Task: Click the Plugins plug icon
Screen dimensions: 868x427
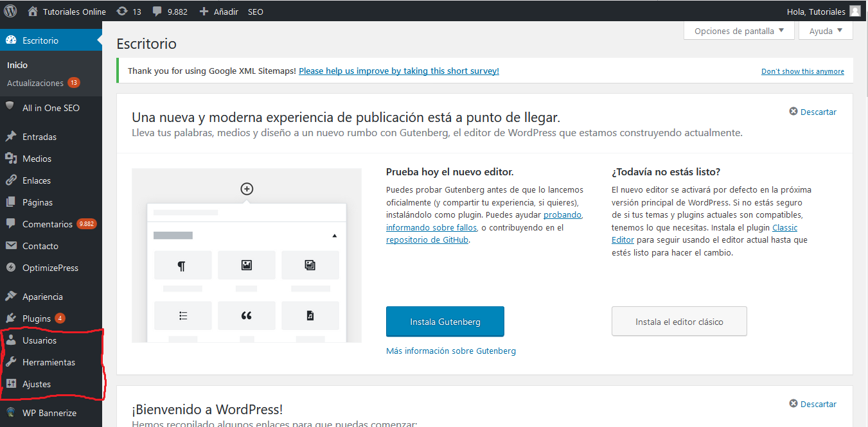Action: 10,318
